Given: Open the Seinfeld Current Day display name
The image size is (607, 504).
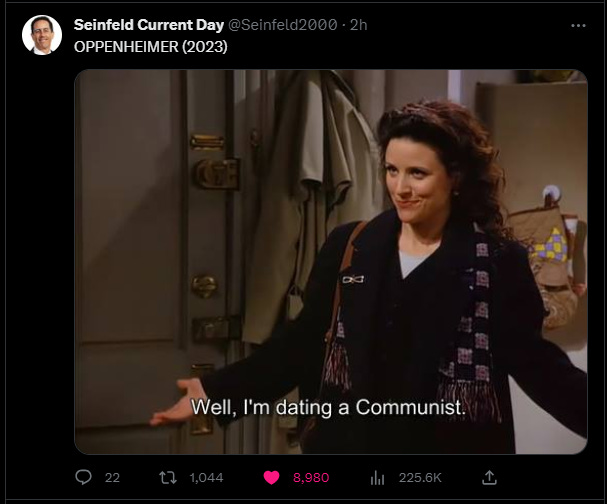Looking at the screenshot, I should pos(149,25).
